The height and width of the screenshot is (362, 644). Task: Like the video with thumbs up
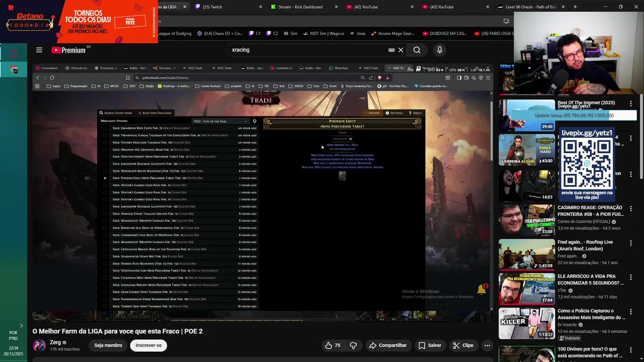[x=333, y=345]
